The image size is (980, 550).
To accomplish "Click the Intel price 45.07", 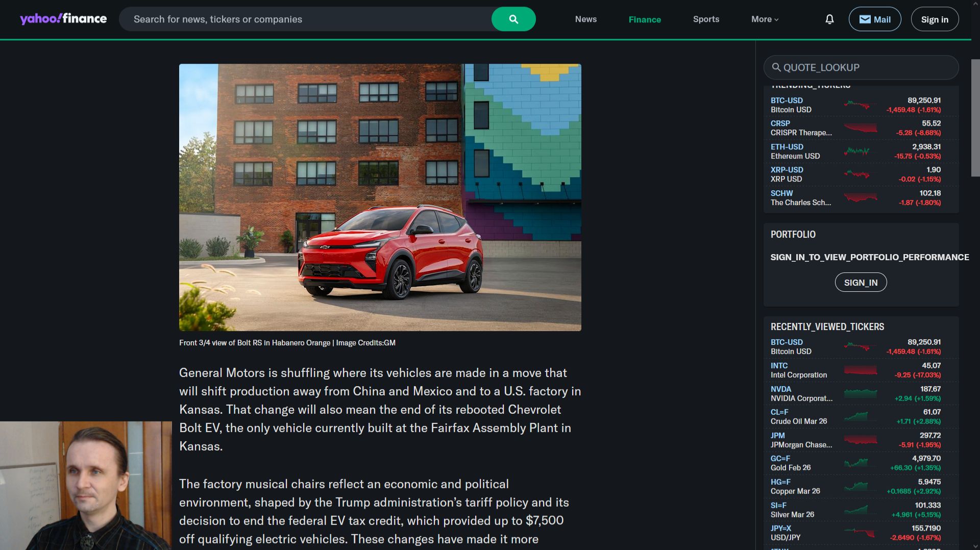I will tap(931, 366).
